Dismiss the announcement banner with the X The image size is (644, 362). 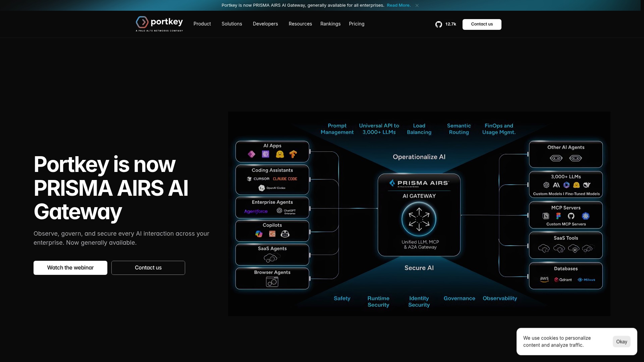417,5
